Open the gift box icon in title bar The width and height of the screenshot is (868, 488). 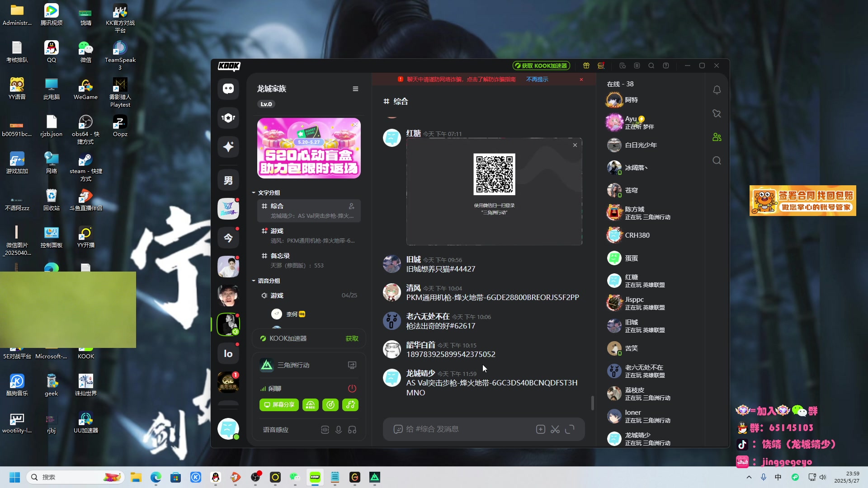click(586, 66)
